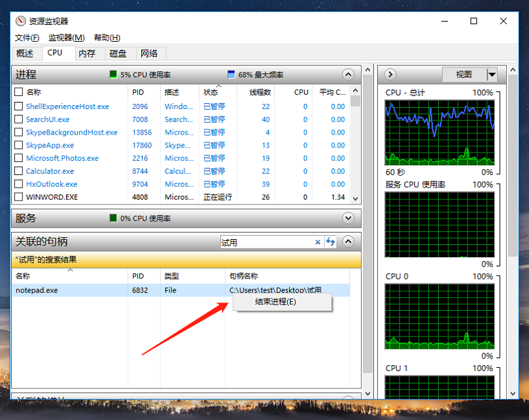The image size is (529, 420).
Task: Tick the WINWORD.EXE process checkbox
Action: pos(19,197)
